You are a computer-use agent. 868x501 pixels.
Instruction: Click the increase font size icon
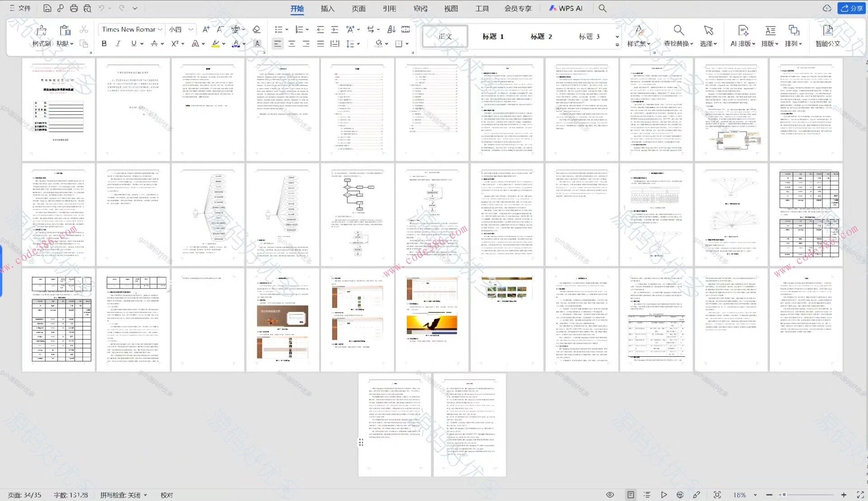click(206, 29)
